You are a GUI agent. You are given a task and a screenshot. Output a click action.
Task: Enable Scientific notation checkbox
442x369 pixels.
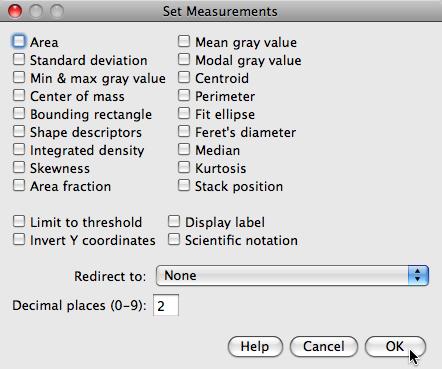coord(174,239)
